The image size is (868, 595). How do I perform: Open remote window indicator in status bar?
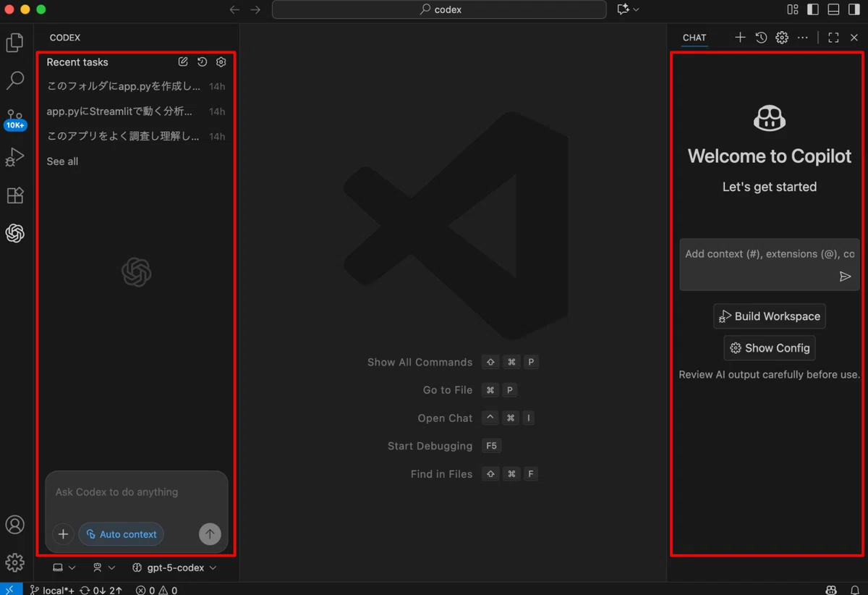(x=10, y=589)
